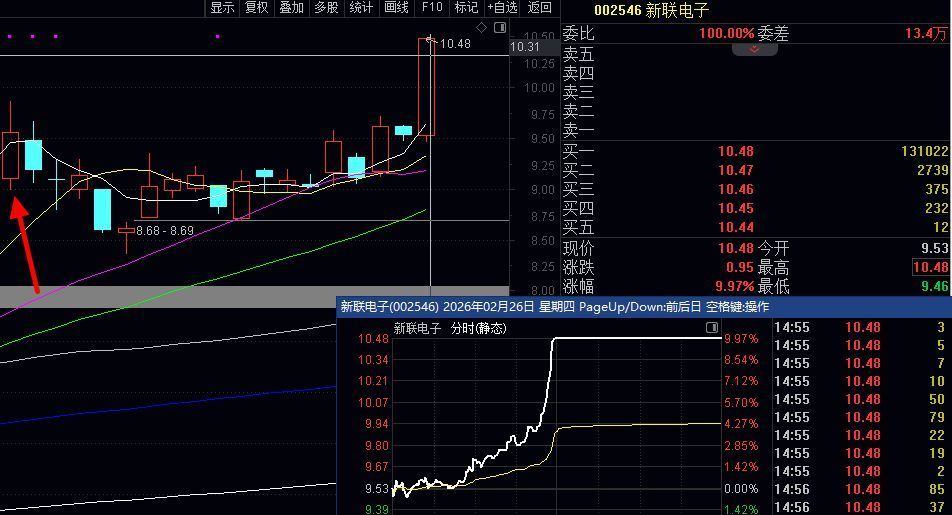The image size is (952, 515).
Task: Click the 最低 value 9.46
Action: pyautogui.click(x=934, y=286)
